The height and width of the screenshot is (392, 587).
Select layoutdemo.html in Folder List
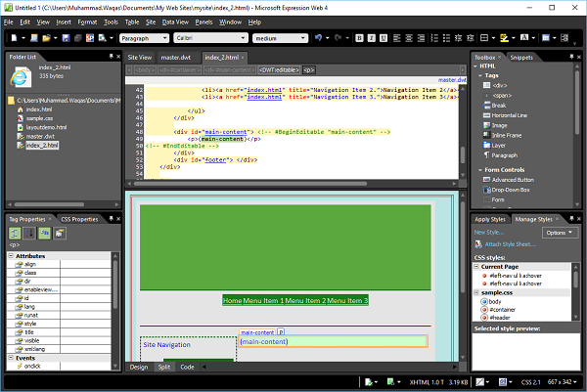click(45, 127)
